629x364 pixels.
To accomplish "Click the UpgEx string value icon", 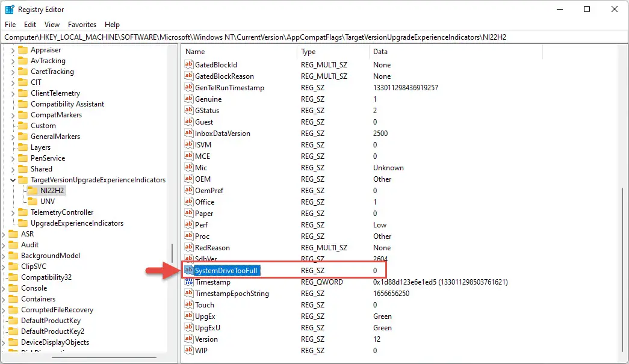I will (x=189, y=316).
